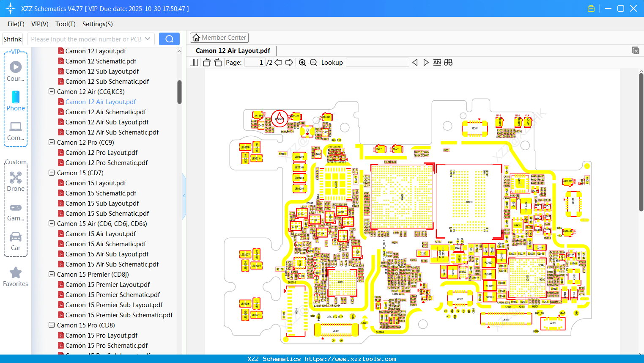Viewport: 644px width, 363px height.
Task: Click the file tree vertical scrollbar thumb
Action: pos(179,92)
